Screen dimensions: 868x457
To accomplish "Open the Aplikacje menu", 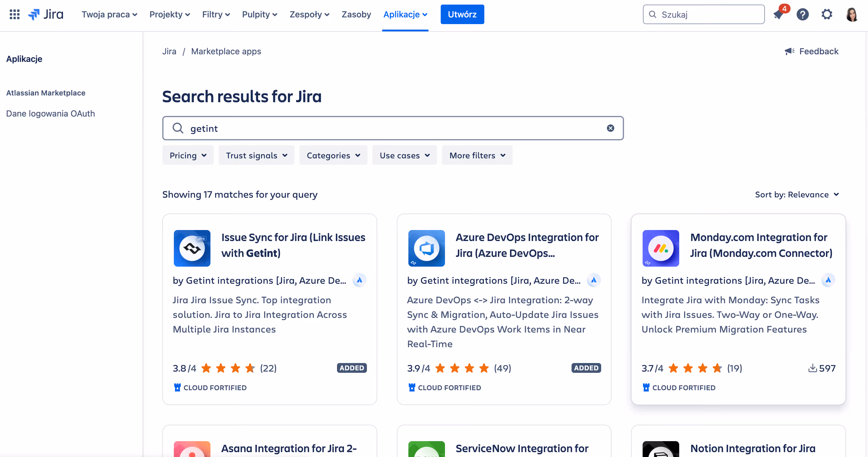I will (405, 15).
